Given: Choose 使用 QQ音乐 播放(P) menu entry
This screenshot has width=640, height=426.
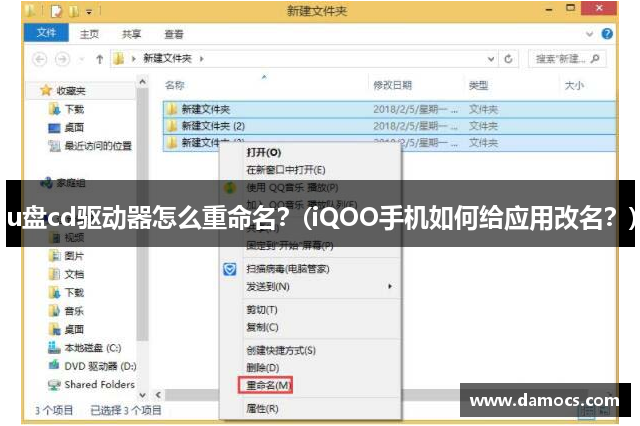Looking at the screenshot, I should pyautogui.click(x=292, y=188).
